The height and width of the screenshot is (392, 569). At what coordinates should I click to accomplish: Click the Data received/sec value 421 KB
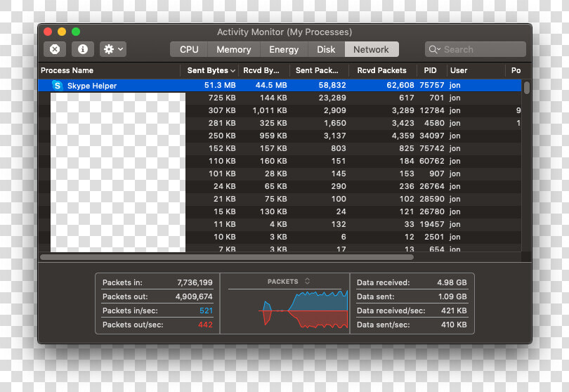[x=454, y=311]
